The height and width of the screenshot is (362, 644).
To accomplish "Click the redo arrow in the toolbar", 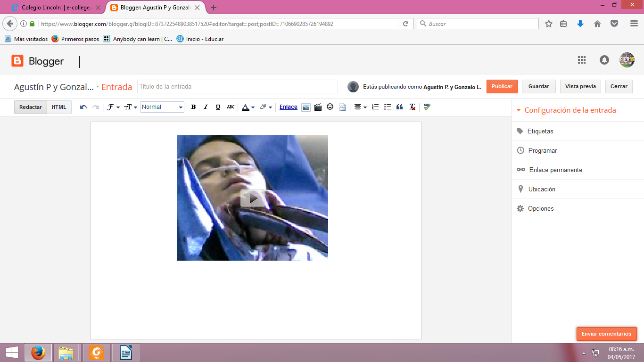I will [x=96, y=107].
